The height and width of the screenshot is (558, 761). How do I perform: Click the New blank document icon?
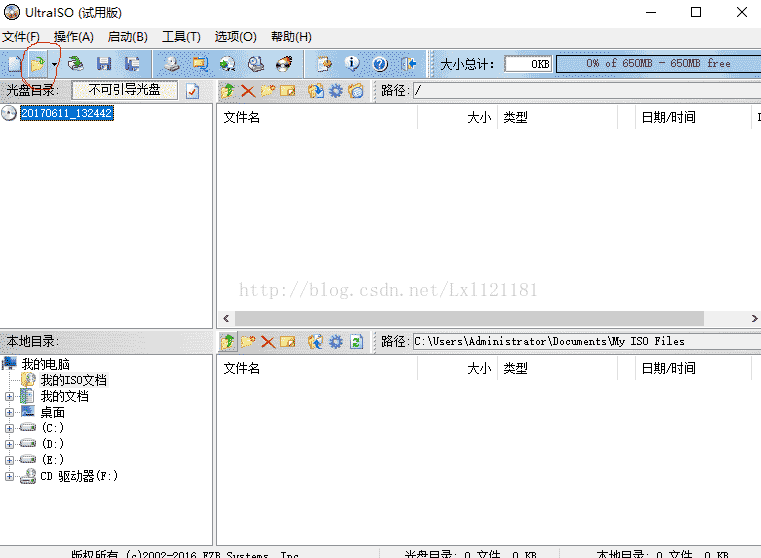pyautogui.click(x=14, y=64)
